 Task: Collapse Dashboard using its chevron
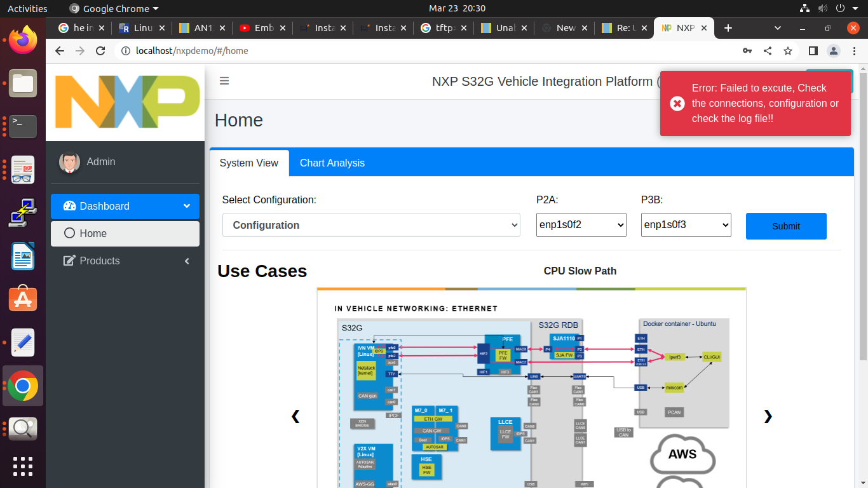[186, 206]
